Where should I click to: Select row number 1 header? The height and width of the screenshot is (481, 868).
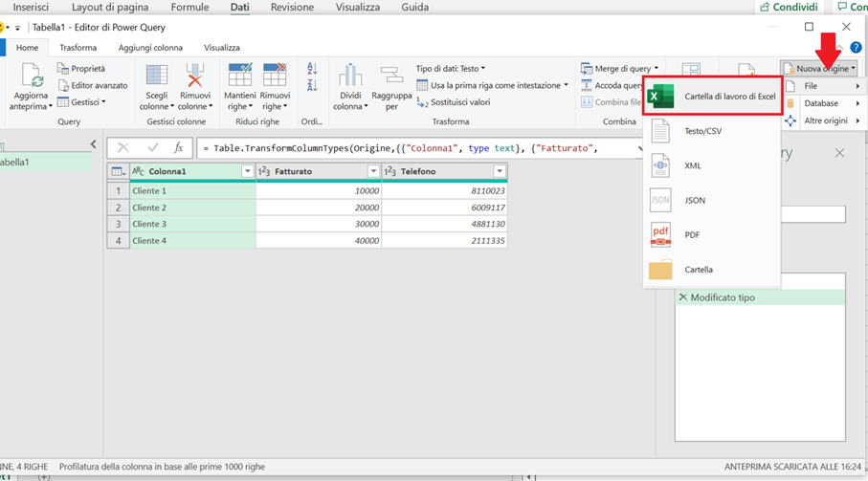click(x=119, y=190)
